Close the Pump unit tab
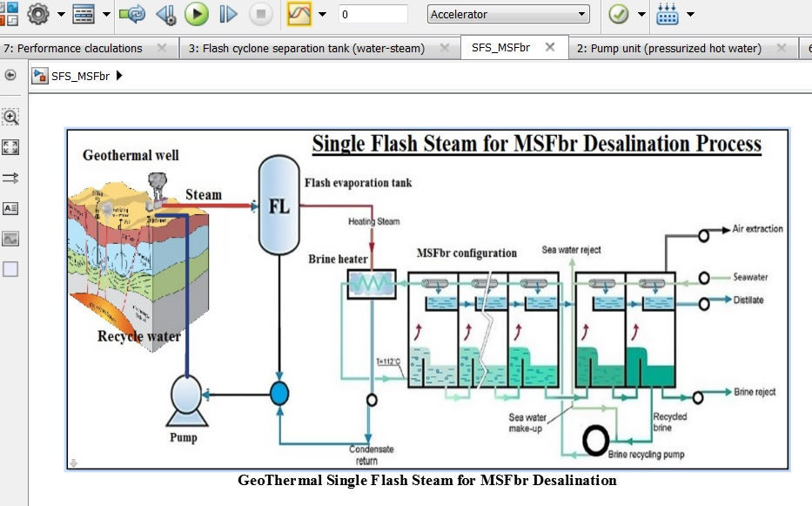The width and height of the screenshot is (812, 506). (782, 48)
